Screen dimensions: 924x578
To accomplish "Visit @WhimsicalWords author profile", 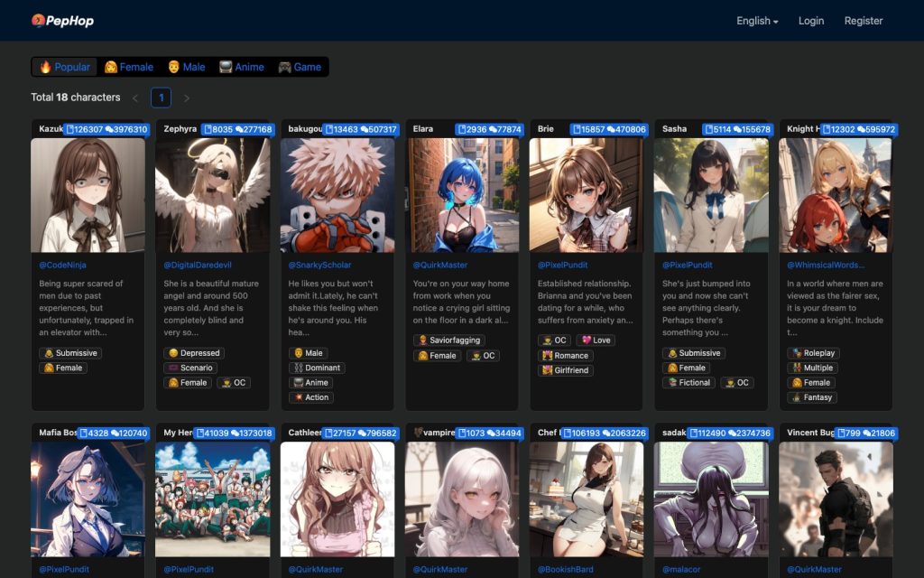I will [x=826, y=266].
